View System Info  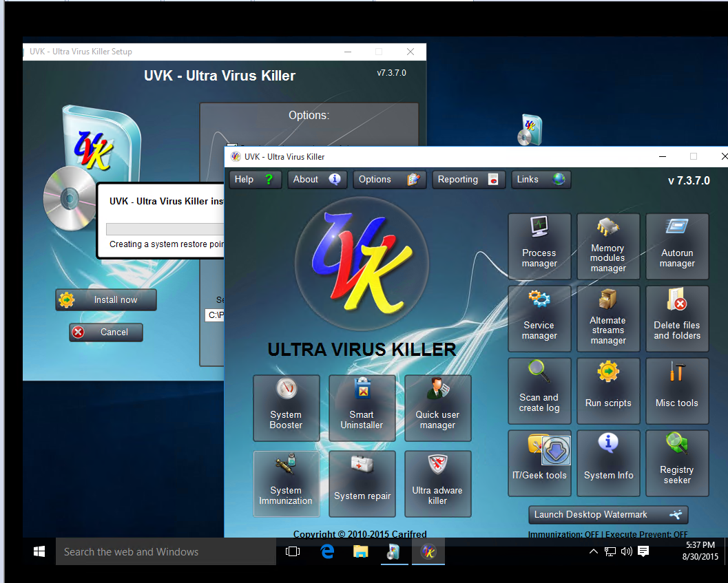pos(607,463)
